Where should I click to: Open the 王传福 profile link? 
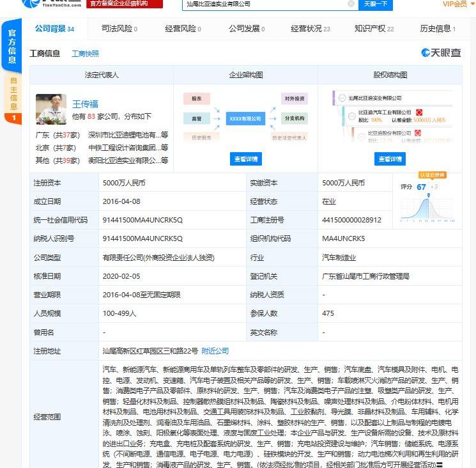(85, 104)
